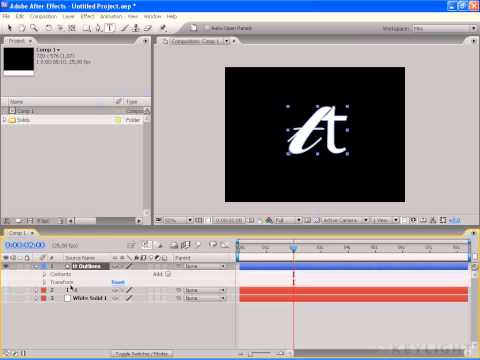The width and height of the screenshot is (480, 360).
Task: Open the Full resolution dropdown
Action: pyautogui.click(x=288, y=220)
